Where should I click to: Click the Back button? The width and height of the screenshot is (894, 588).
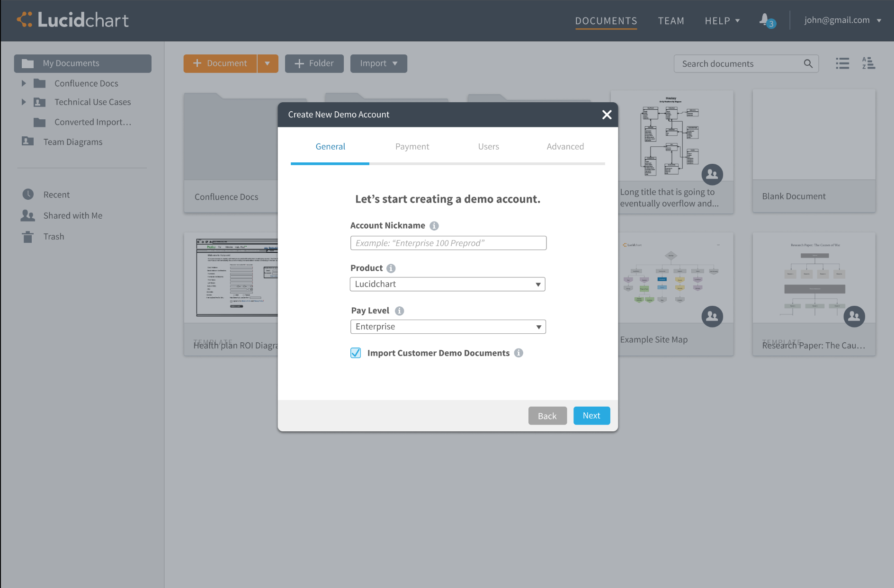click(x=547, y=416)
